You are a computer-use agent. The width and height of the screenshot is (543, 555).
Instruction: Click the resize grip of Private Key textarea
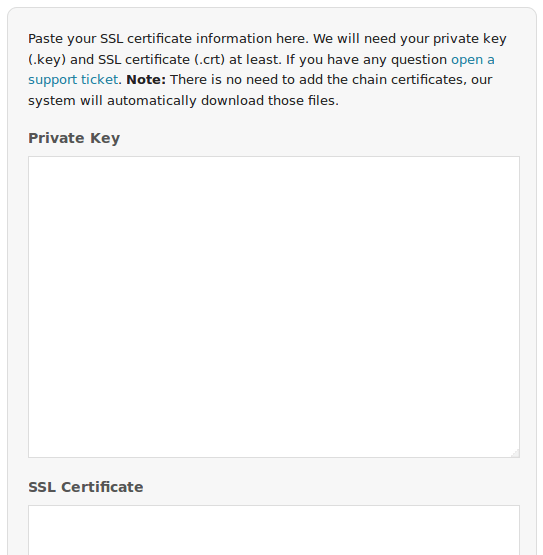point(515,453)
